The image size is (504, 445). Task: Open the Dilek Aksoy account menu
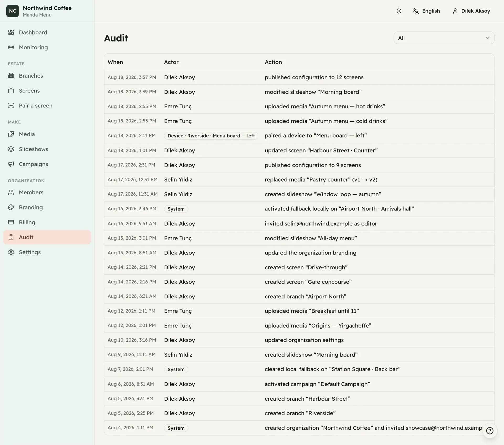(471, 11)
